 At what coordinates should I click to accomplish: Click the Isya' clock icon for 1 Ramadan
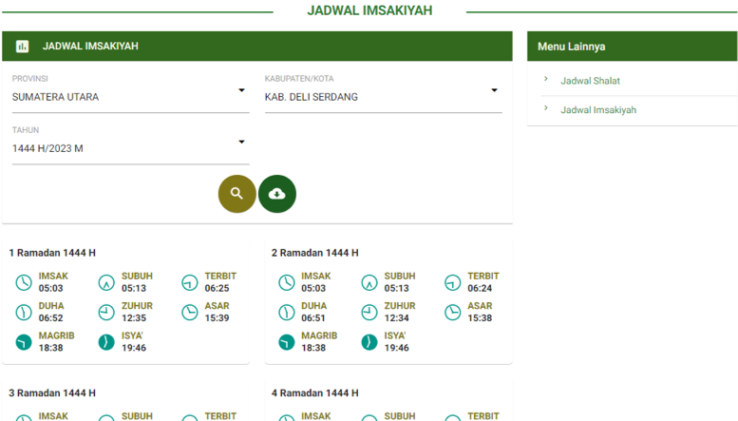click(106, 342)
